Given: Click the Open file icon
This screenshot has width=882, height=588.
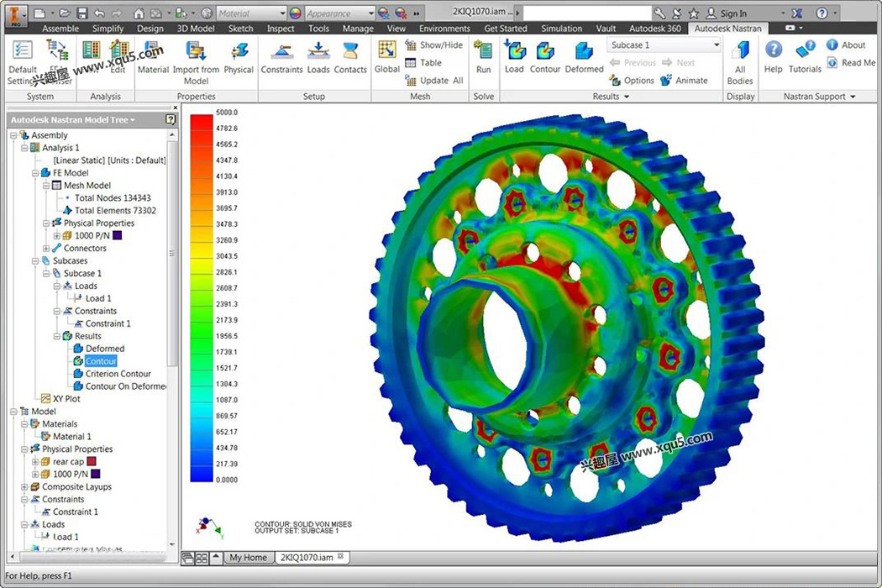Looking at the screenshot, I should coord(65,13).
